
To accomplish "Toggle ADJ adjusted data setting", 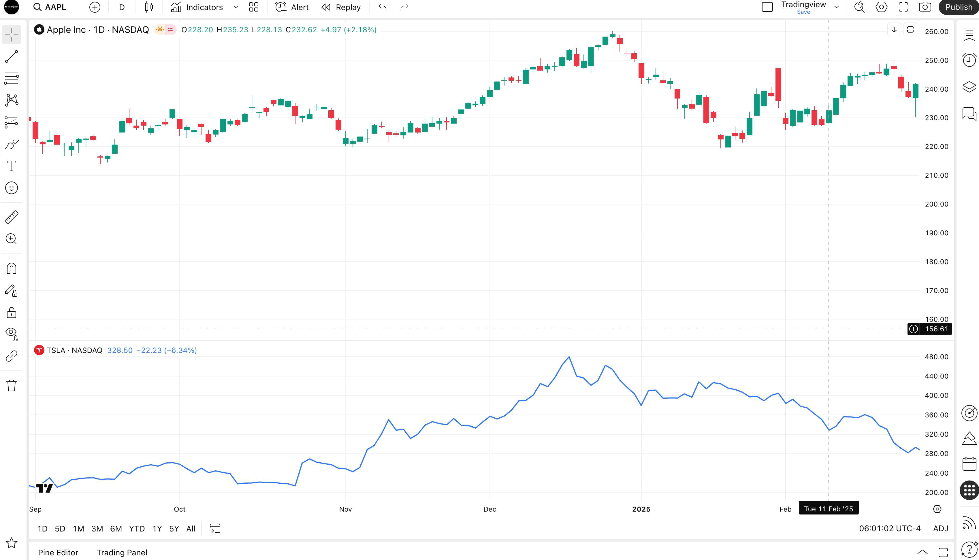I will 941,529.
